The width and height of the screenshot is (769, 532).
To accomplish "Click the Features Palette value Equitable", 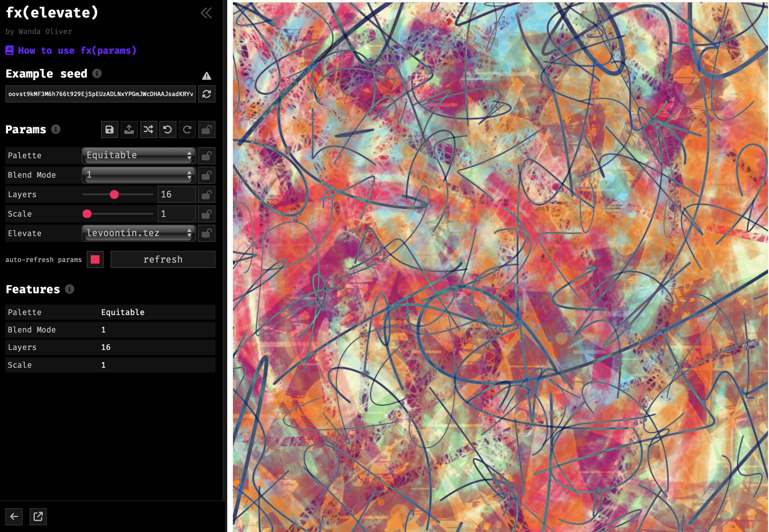I will click(123, 312).
